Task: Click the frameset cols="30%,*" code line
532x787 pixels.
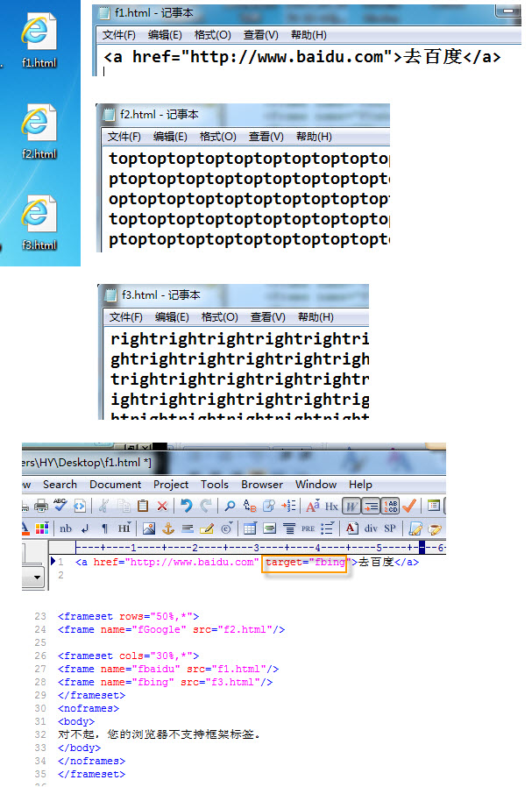Action: click(129, 656)
